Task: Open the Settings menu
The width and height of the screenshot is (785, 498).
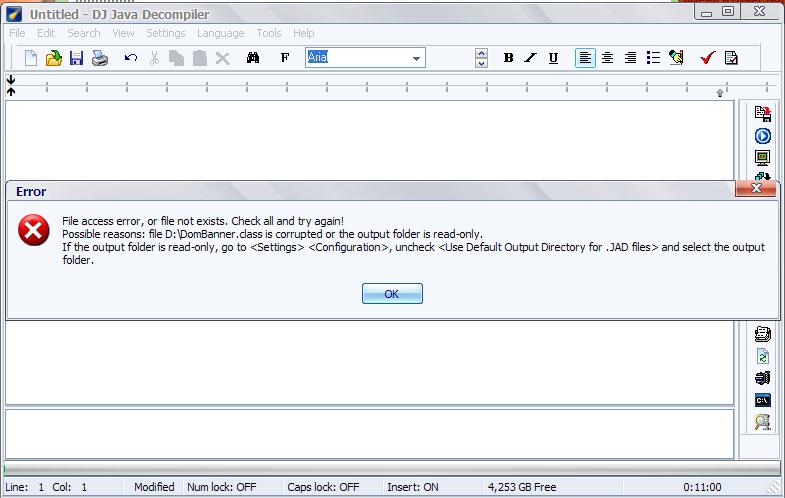Action: click(165, 33)
